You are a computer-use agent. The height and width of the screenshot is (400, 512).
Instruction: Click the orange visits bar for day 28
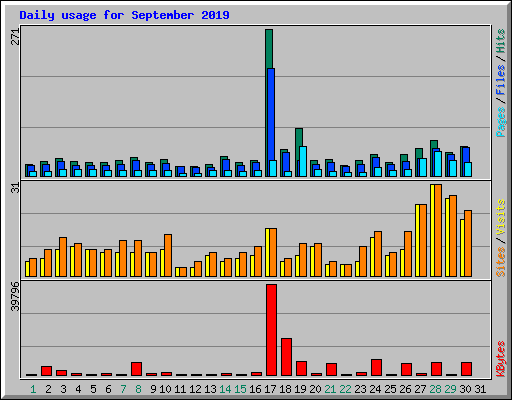438,230
